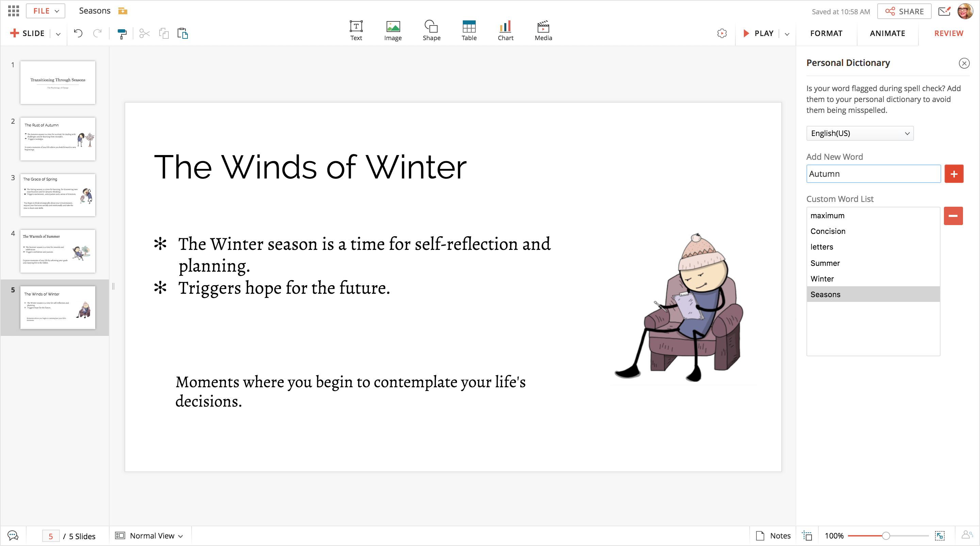Open the comments chat icon
Image resolution: width=980 pixels, height=546 pixels.
click(x=13, y=535)
